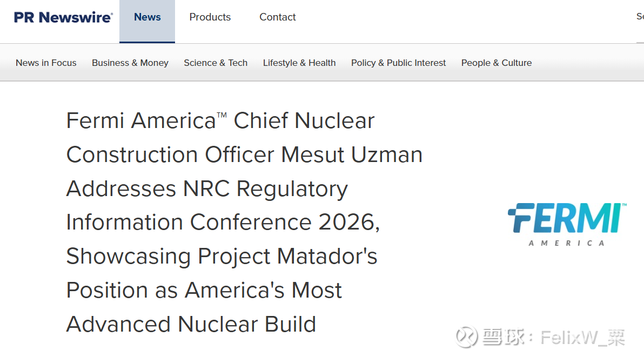
Task: Select the News tab
Action: tap(147, 17)
